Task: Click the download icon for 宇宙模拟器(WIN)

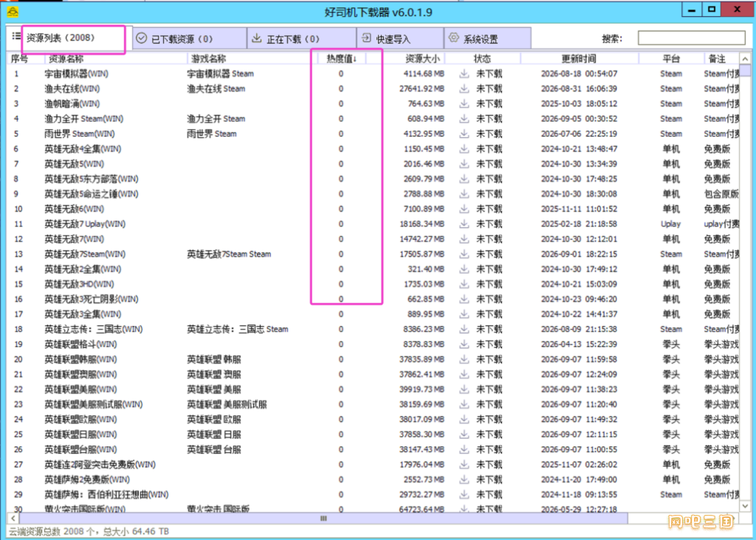Action: point(464,74)
